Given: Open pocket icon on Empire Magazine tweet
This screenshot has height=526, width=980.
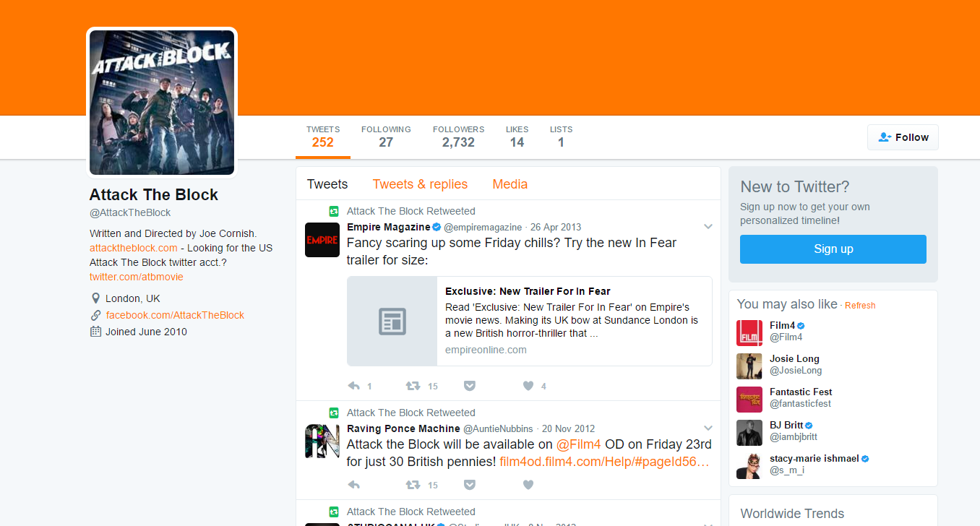Looking at the screenshot, I should pyautogui.click(x=470, y=386).
